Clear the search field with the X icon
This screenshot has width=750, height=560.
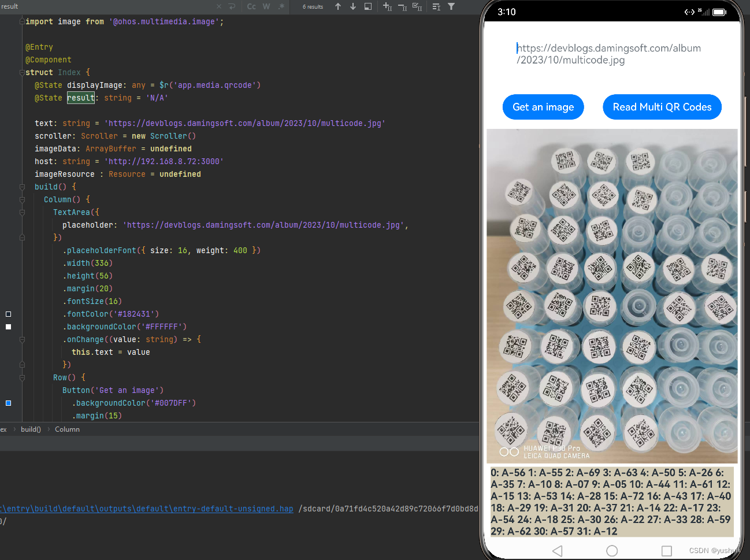coord(219,6)
